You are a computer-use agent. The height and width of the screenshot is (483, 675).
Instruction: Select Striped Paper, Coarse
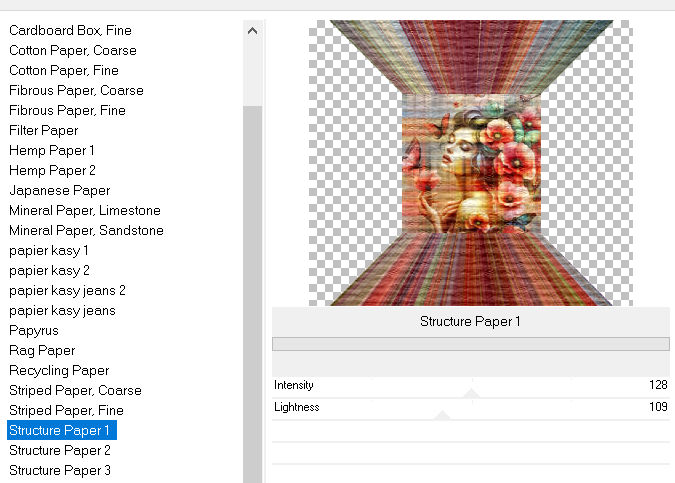(x=75, y=390)
